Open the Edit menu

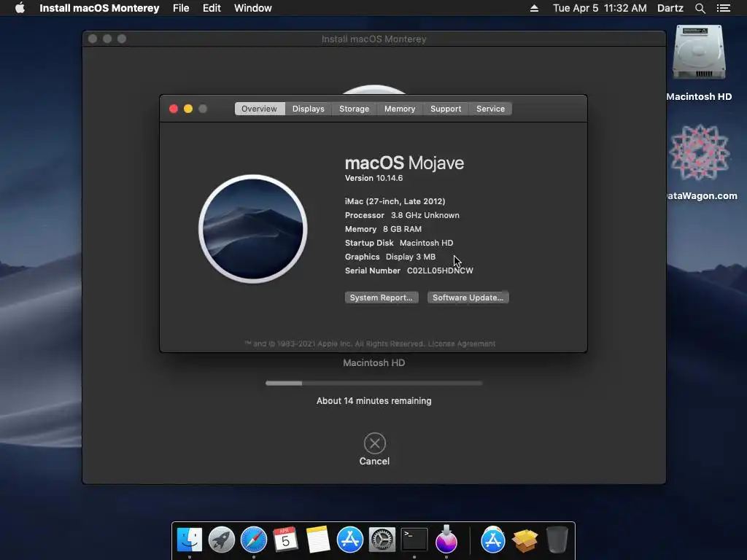tap(212, 8)
